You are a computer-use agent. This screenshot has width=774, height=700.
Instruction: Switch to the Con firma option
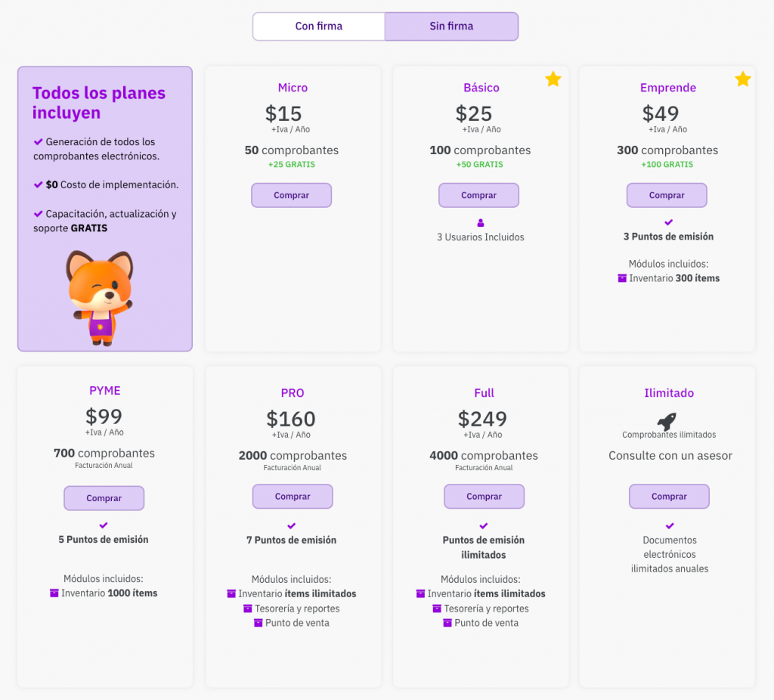pos(318,26)
